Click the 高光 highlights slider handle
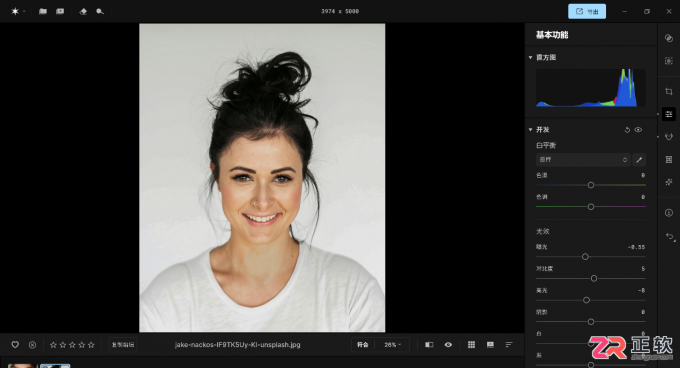The width and height of the screenshot is (680, 368). point(586,300)
